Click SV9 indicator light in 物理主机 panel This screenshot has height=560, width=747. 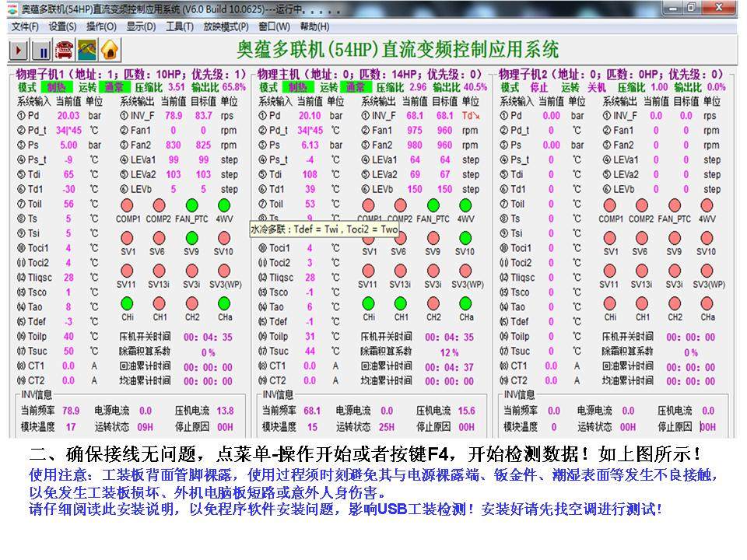(x=433, y=238)
